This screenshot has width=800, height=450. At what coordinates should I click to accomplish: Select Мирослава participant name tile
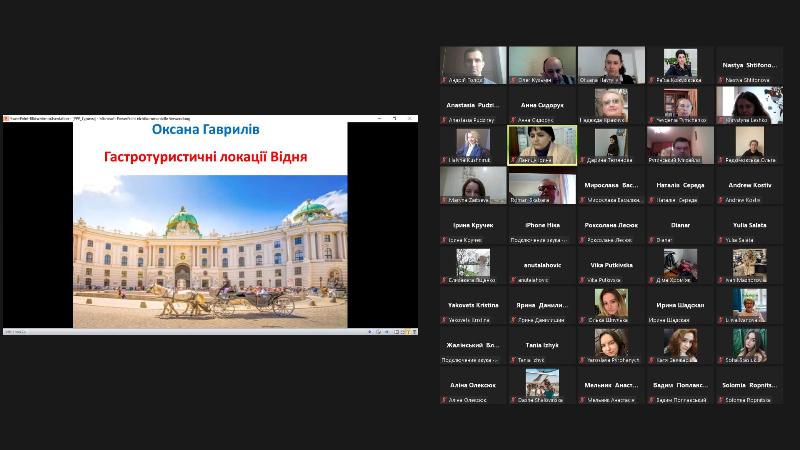click(611, 185)
